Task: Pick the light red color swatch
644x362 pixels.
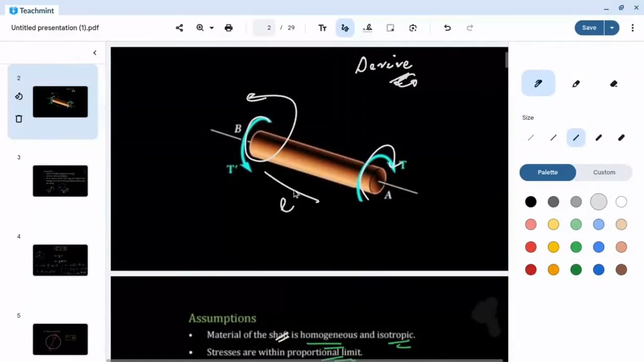Action: (x=531, y=224)
